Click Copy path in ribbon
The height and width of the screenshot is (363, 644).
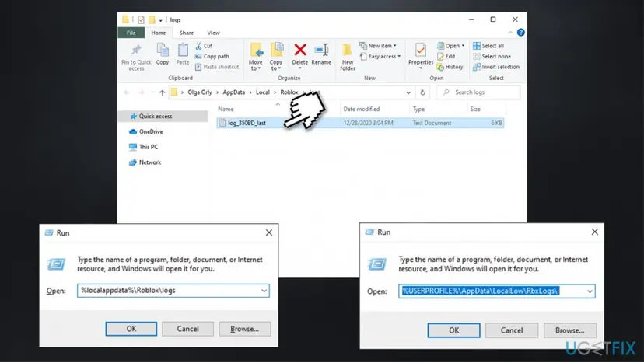(x=212, y=56)
